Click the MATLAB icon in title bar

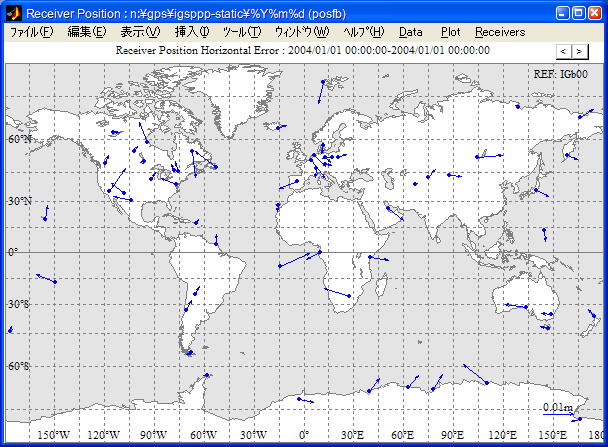(13, 12)
